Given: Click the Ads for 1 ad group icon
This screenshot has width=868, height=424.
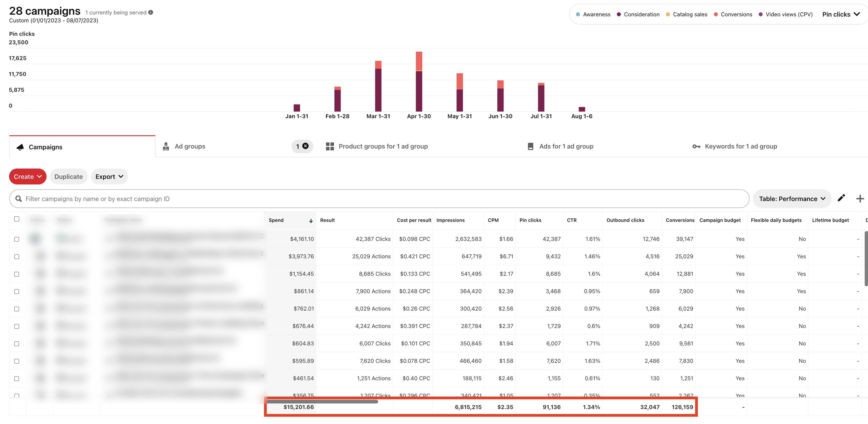Looking at the screenshot, I should [x=530, y=146].
